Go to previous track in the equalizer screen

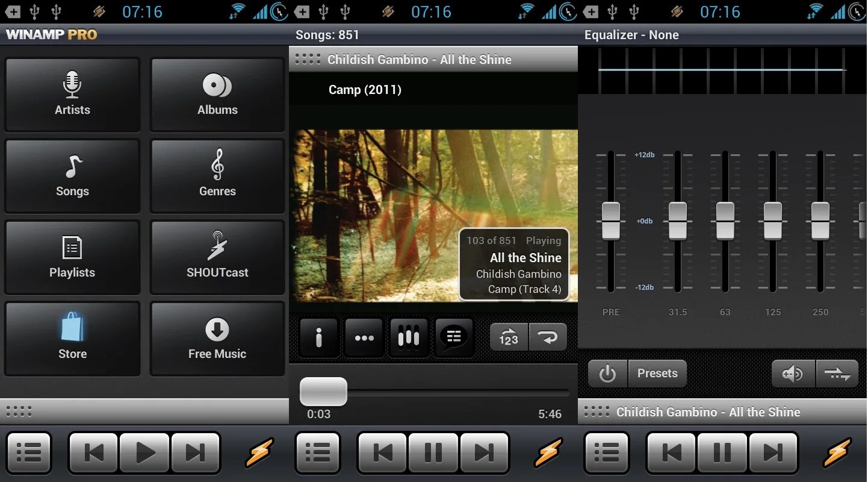pyautogui.click(x=672, y=452)
